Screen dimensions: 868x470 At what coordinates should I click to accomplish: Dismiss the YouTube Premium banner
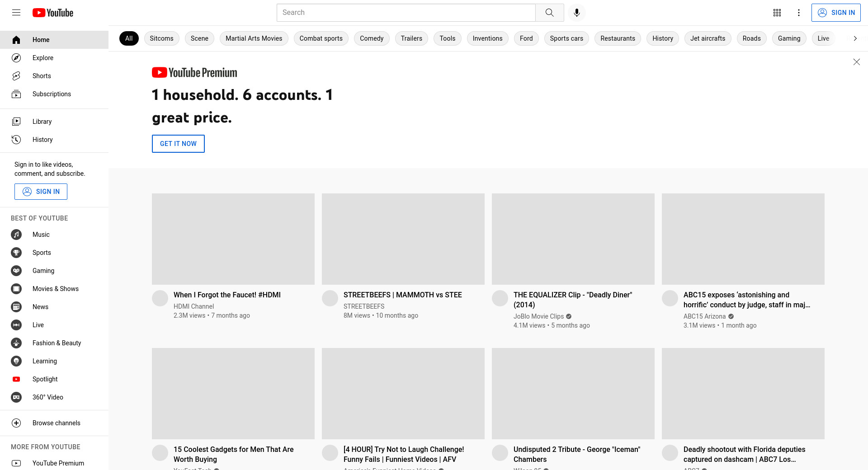[856, 62]
